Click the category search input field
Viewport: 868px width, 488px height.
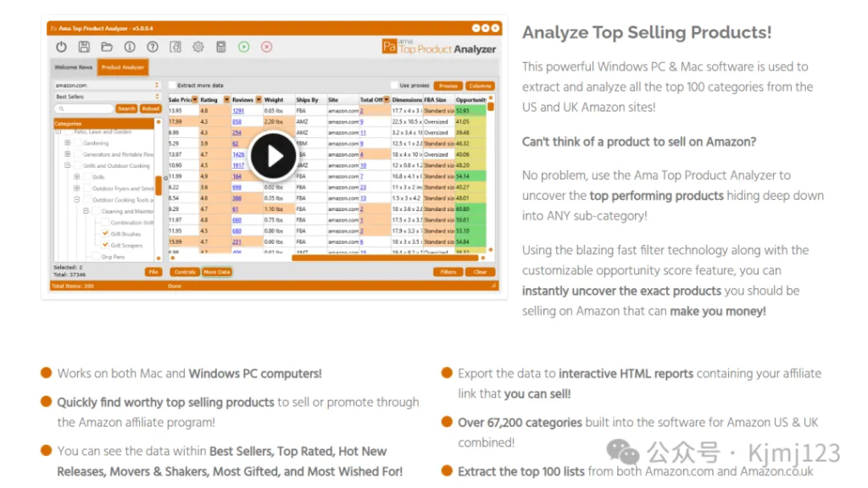pos(84,109)
